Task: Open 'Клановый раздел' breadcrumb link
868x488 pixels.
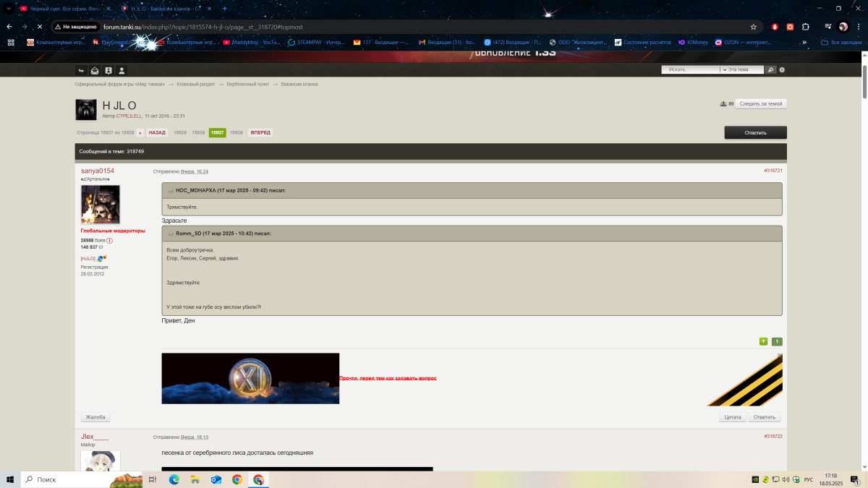Action: point(195,85)
